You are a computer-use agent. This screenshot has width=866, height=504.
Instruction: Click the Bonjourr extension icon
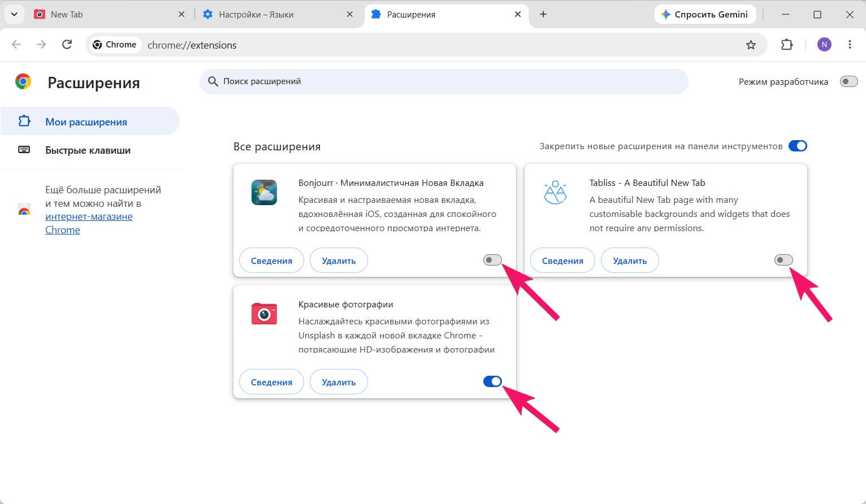tap(264, 192)
